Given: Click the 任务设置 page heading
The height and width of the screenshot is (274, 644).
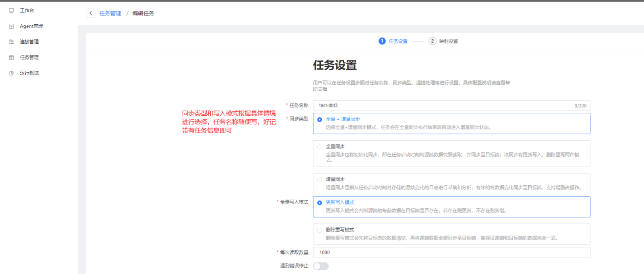Looking at the screenshot, I should pos(335,65).
